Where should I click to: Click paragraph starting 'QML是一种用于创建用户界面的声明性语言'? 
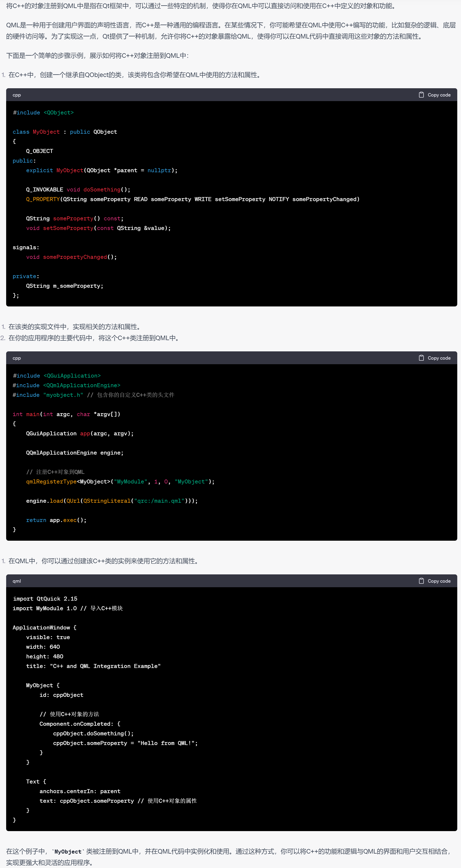click(x=231, y=31)
